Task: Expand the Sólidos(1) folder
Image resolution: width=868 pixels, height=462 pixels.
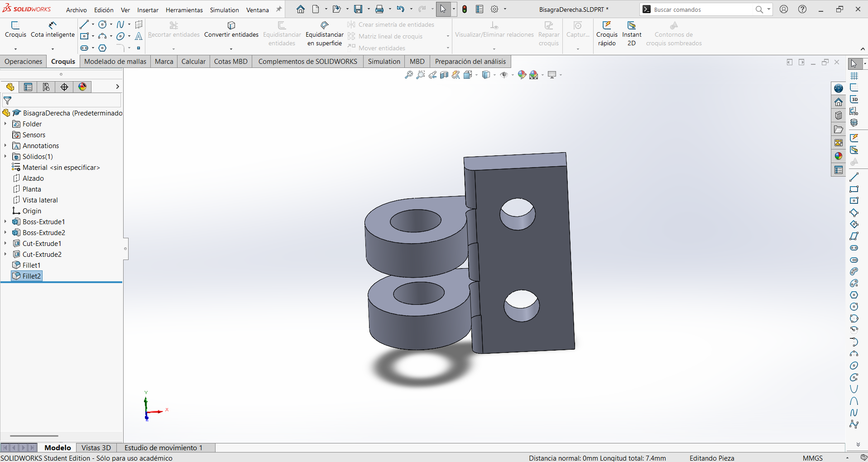Action: (x=5, y=156)
